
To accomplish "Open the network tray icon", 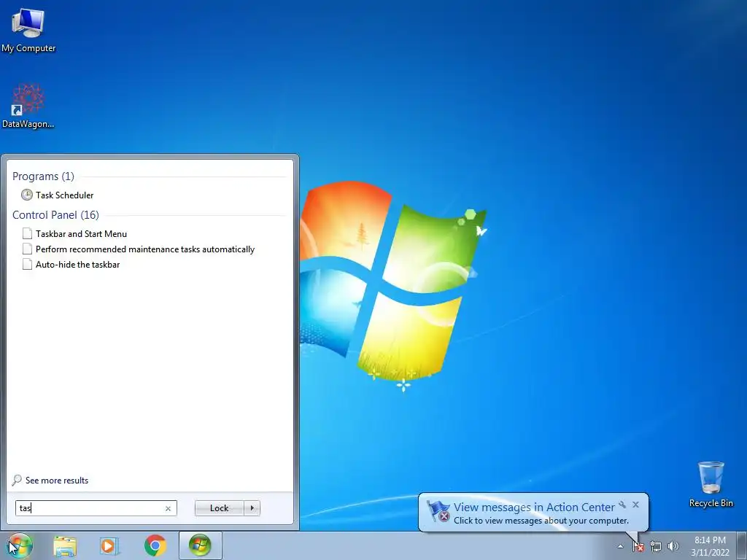I will pos(656,546).
